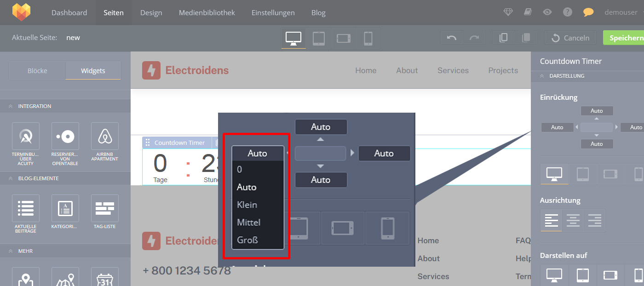The width and height of the screenshot is (644, 286).
Task: Select right alignment under Ausrichtung
Action: pos(595,221)
